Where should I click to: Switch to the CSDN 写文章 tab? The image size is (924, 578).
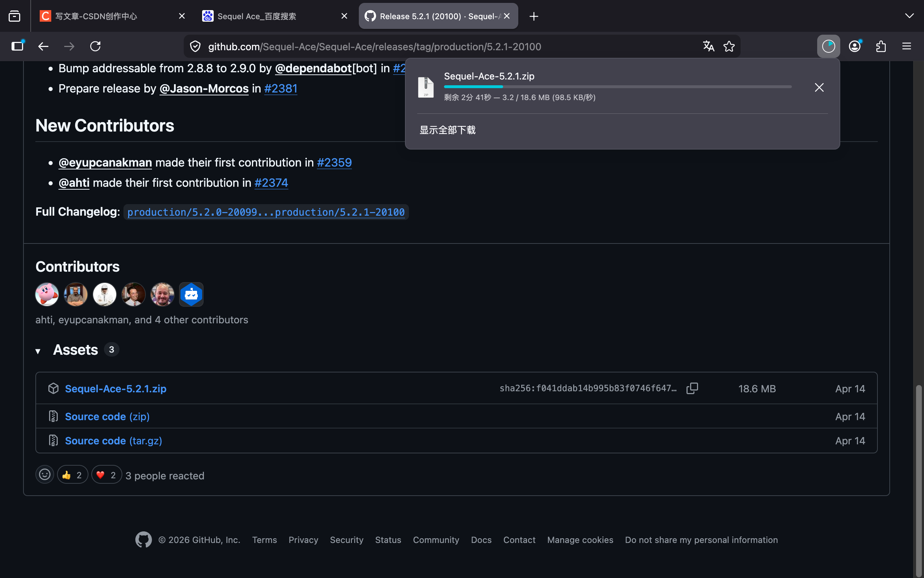[113, 16]
